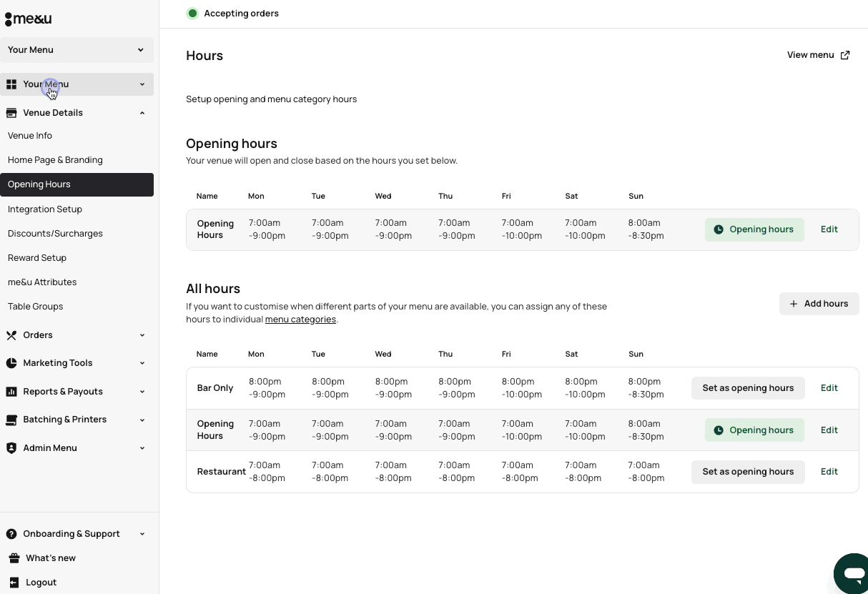Click the Batching & Printers icon
This screenshot has height=594, width=868.
click(11, 420)
